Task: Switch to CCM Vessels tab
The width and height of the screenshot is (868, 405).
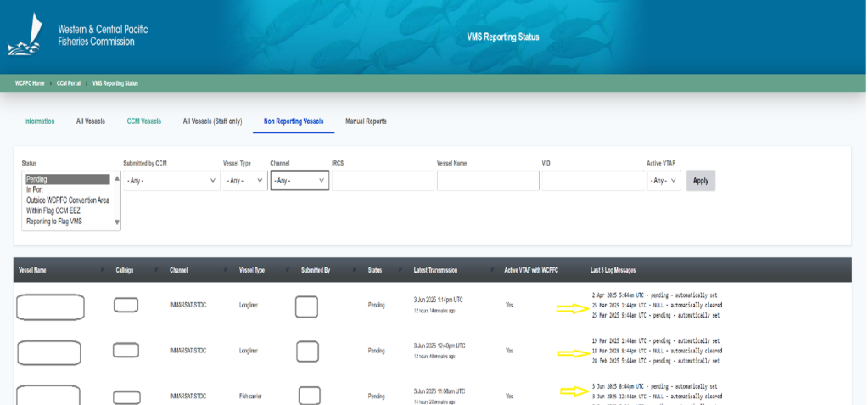Action: point(144,121)
